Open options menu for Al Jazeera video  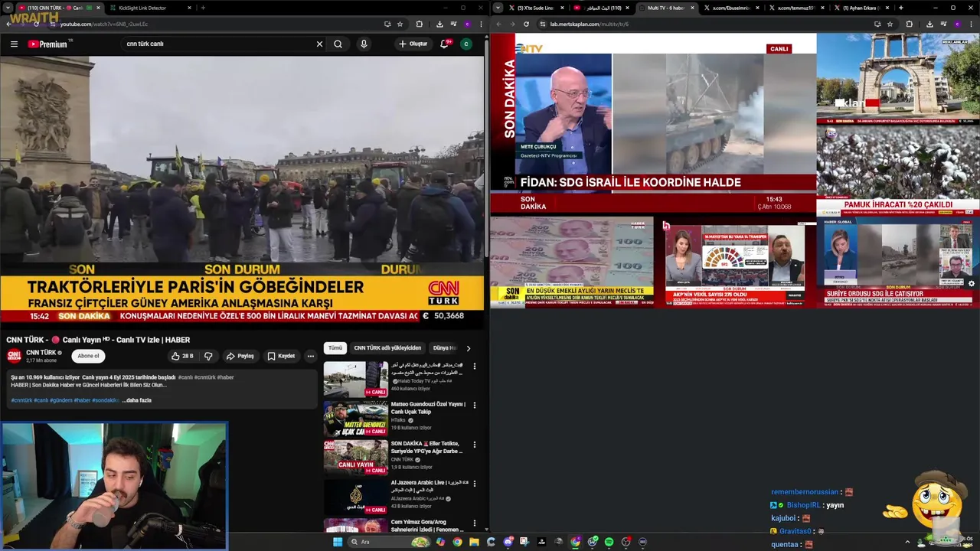coord(474,484)
